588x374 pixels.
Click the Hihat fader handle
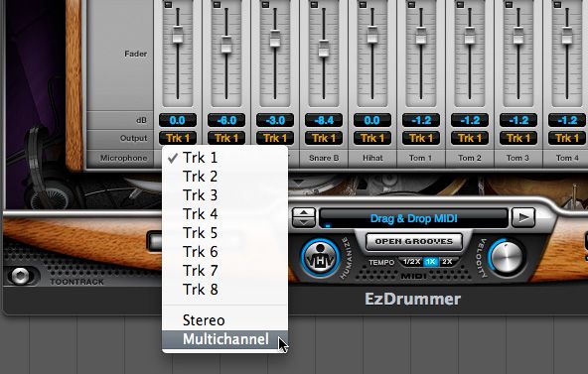pos(372,35)
